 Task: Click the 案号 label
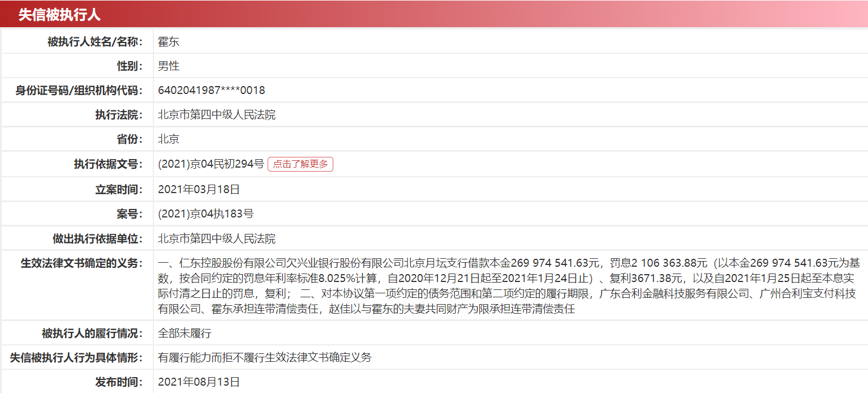pyautogui.click(x=130, y=214)
